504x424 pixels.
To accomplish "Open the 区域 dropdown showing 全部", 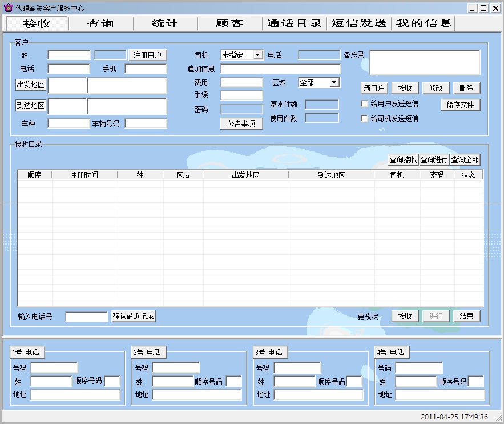I will [x=334, y=82].
